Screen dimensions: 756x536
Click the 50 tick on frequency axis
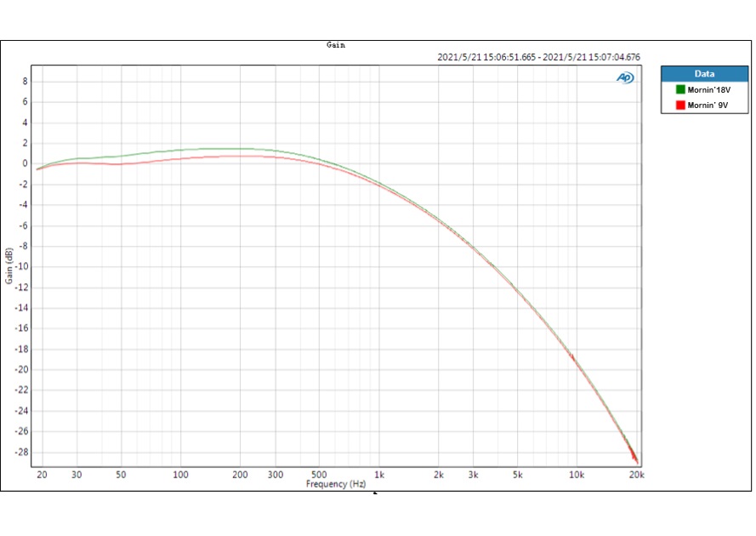coord(121,475)
